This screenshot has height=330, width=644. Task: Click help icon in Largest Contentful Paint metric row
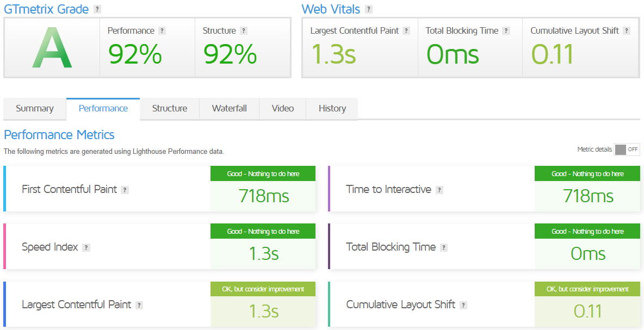pos(139,305)
